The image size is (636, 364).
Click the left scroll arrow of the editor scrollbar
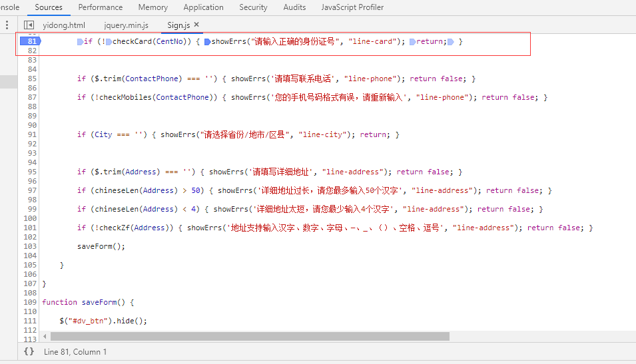(45, 337)
